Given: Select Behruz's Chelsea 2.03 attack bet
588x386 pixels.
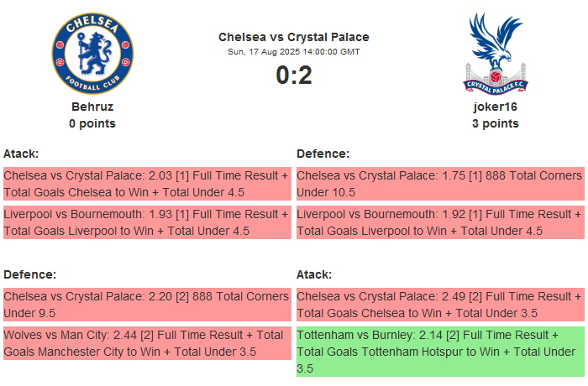Looking at the screenshot, I should pyautogui.click(x=147, y=184).
